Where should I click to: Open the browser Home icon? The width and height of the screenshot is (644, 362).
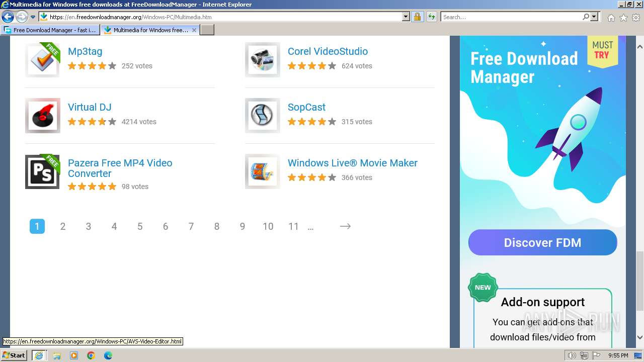tap(611, 18)
